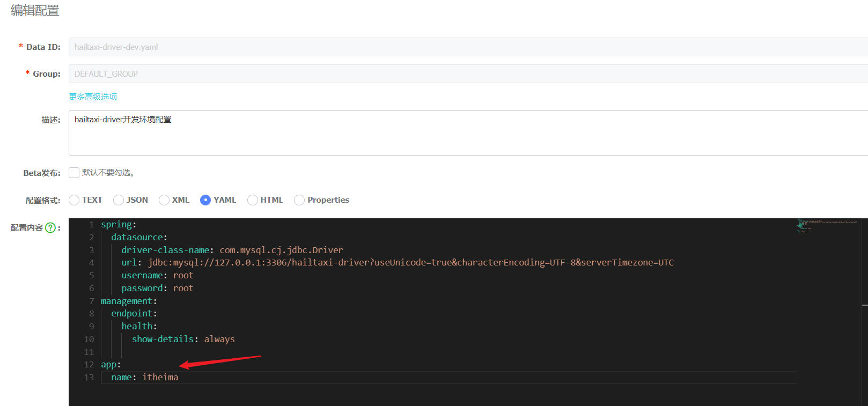Select the JSON format radio button
This screenshot has height=406, width=868.
[x=119, y=200]
